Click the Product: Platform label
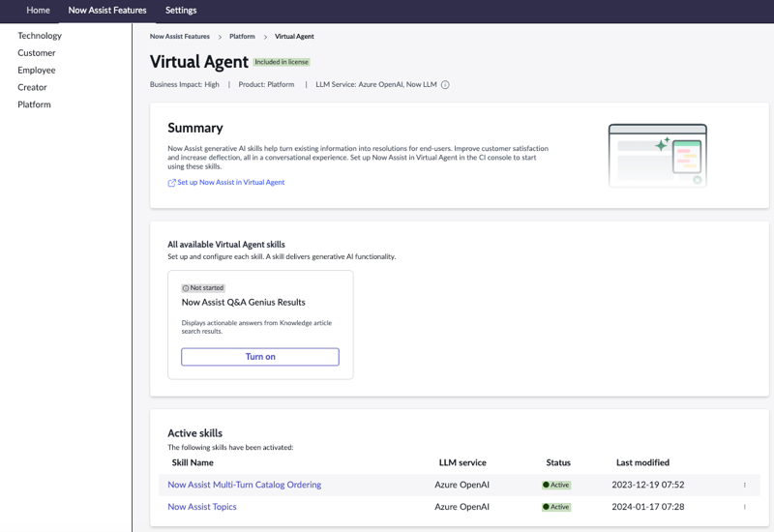 click(x=267, y=85)
